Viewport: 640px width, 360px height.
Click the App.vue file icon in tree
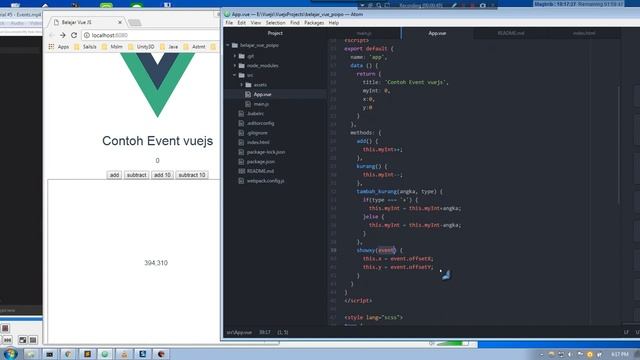click(248, 94)
